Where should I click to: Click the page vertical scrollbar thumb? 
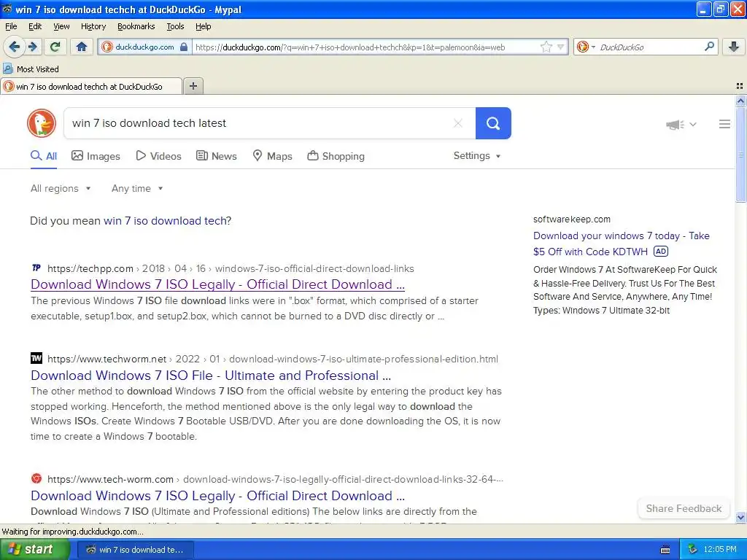point(740,155)
